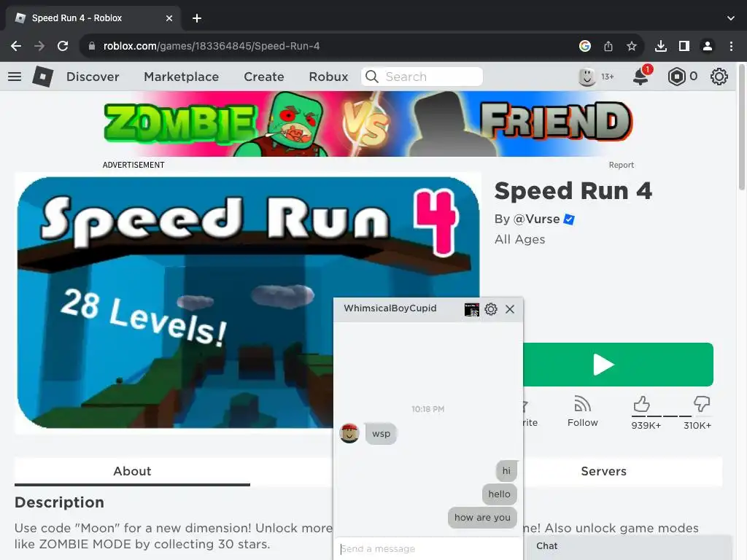
Task: Follow the Speed Run 4 game
Action: coord(582,412)
